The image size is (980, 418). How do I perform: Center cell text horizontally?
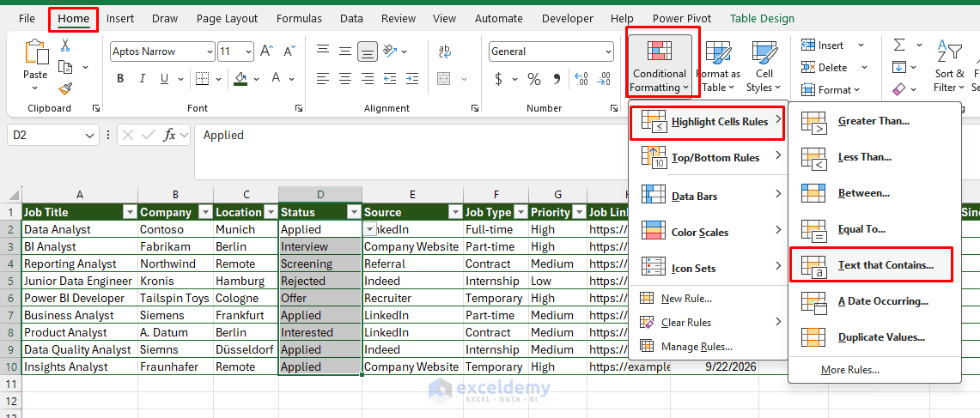[x=345, y=79]
